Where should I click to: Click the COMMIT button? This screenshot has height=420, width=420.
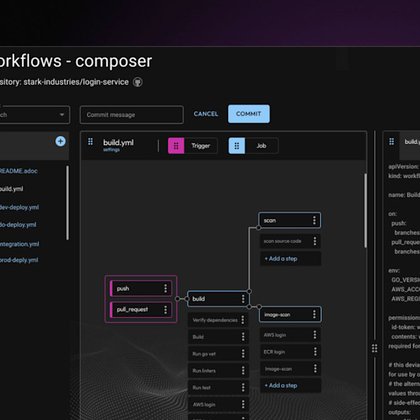coord(249,114)
